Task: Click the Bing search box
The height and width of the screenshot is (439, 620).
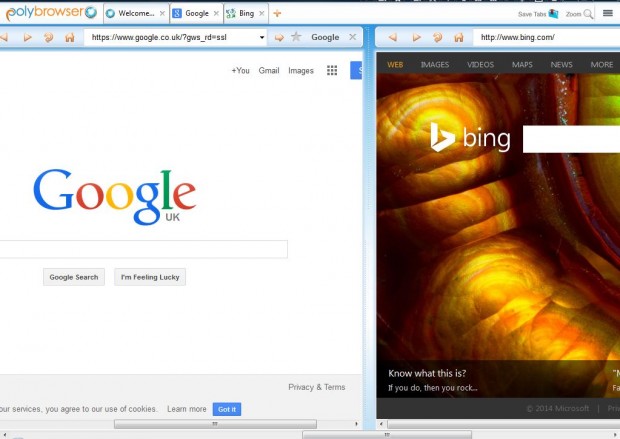Action: point(571,139)
